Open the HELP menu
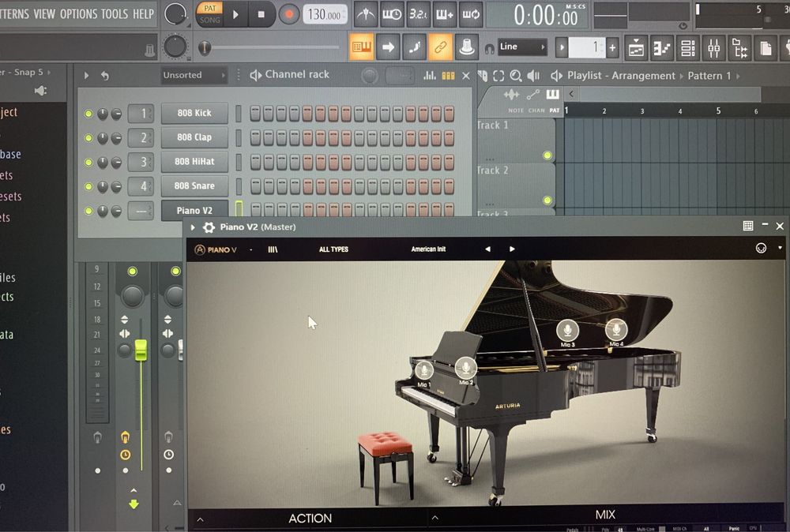This screenshot has height=532, width=790. point(144,14)
